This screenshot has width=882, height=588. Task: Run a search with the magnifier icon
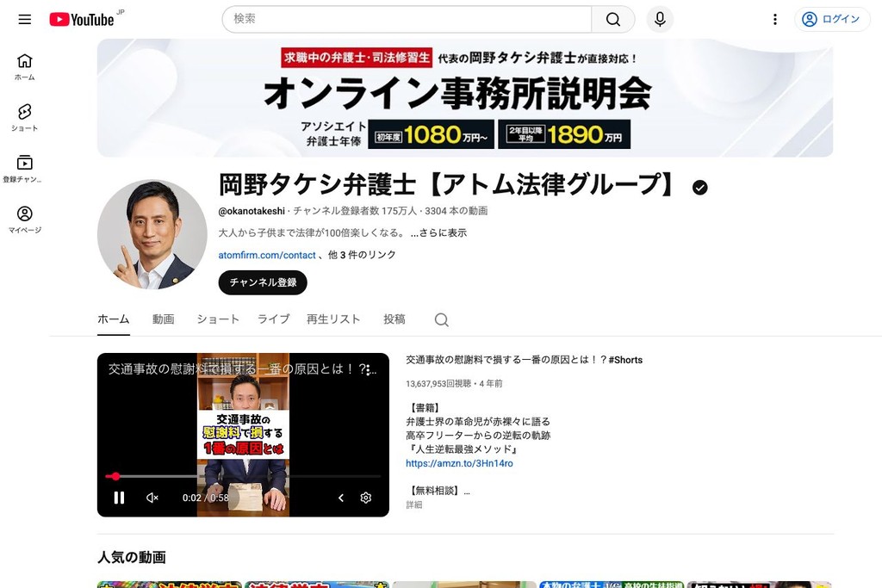point(612,19)
